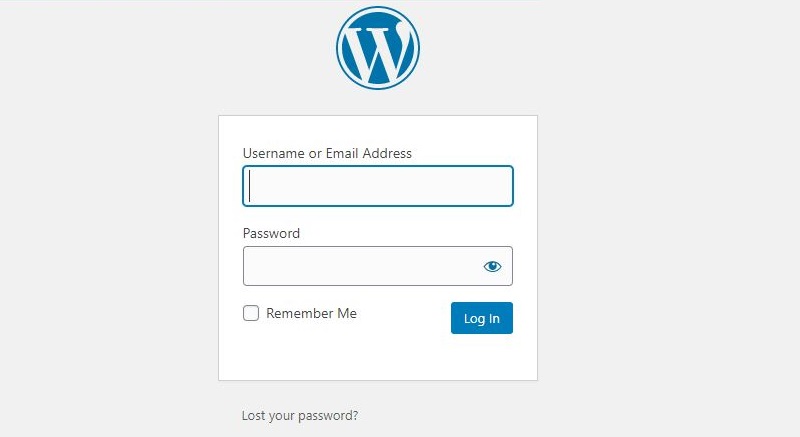
Task: Focus the Username or Email Address field
Action: (378, 186)
